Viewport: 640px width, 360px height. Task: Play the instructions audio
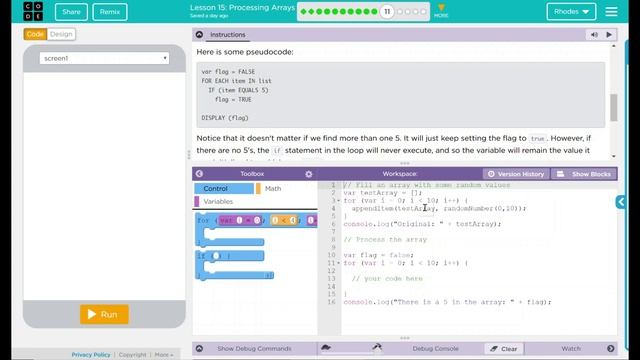point(609,35)
